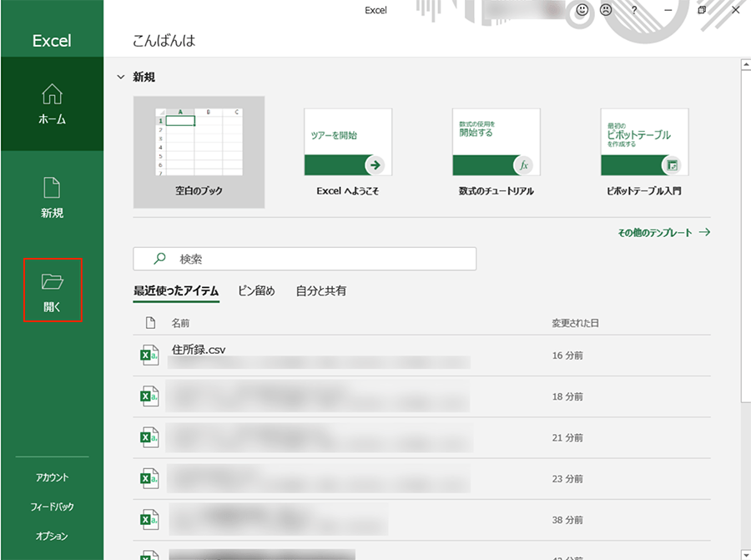751x560 pixels.
Task: Create a 空白のブック workbook
Action: tap(199, 153)
